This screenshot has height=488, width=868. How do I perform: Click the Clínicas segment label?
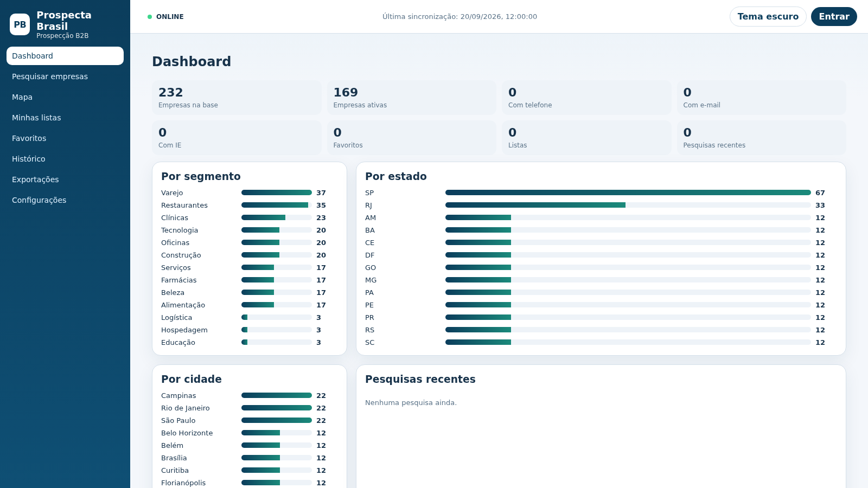pos(175,217)
